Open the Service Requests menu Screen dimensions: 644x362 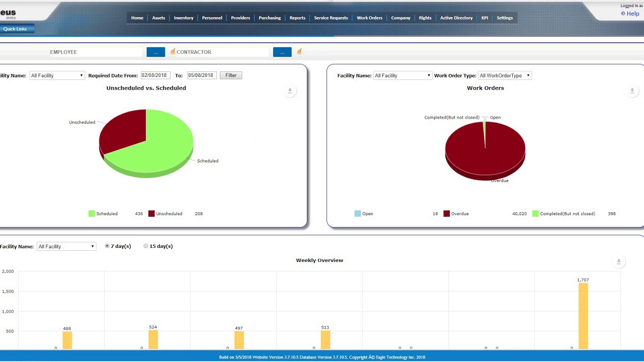[331, 18]
